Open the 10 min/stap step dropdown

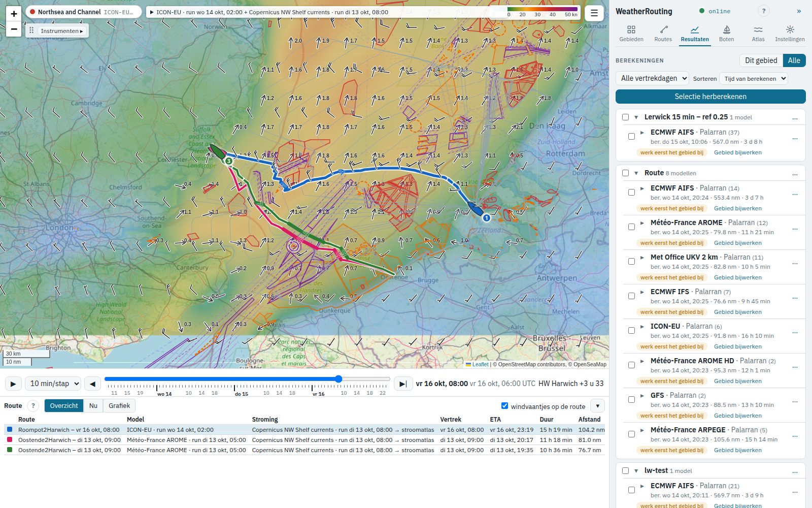point(53,384)
